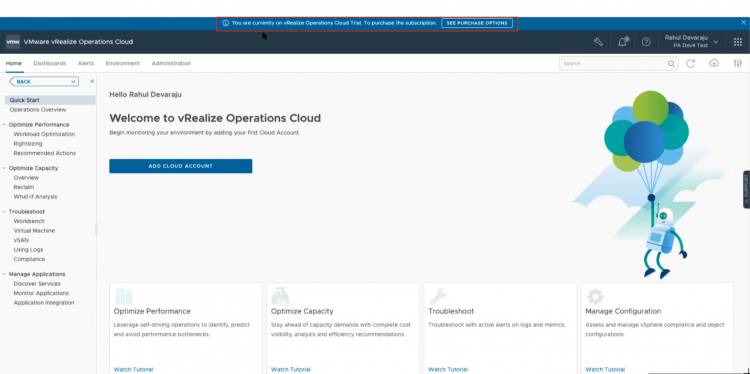Switch to the Home tab
Viewport: 750px width, 374px height.
[13, 63]
